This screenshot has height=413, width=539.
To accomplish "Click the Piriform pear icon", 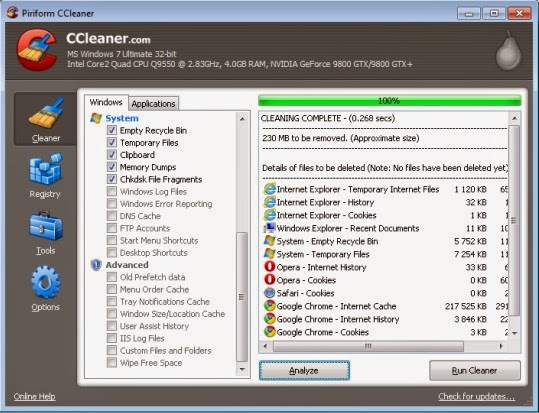I will [508, 51].
